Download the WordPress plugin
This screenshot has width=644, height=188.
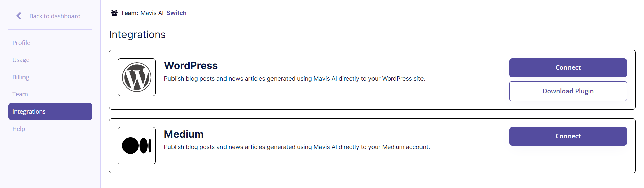[568, 91]
